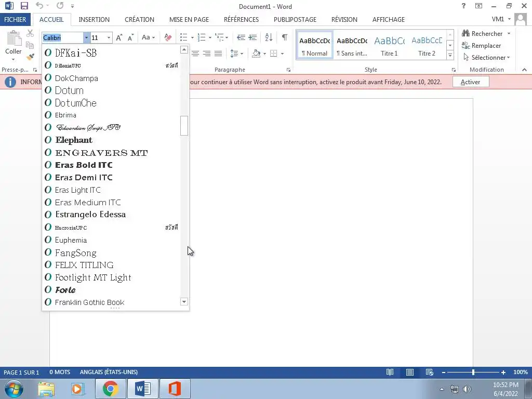Open the Style pane dialog launcher
The width and height of the screenshot is (532, 399).
[454, 70]
